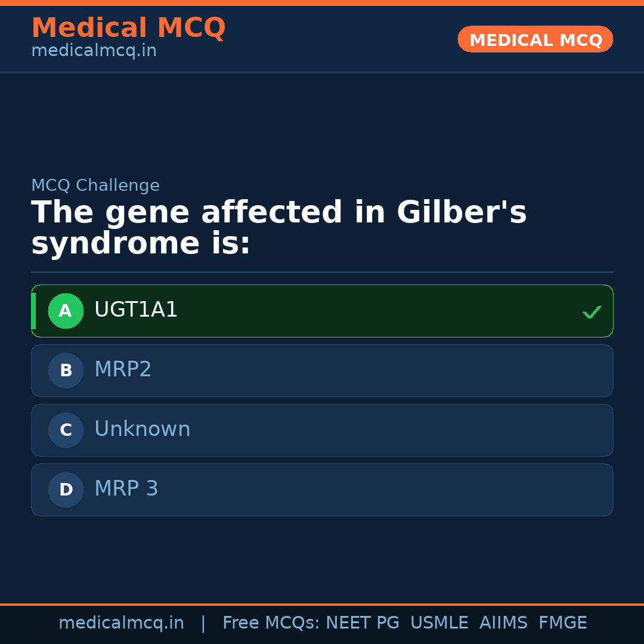Open the footer medicalmcq.in link
The image size is (644, 644).
pyautogui.click(x=121, y=623)
